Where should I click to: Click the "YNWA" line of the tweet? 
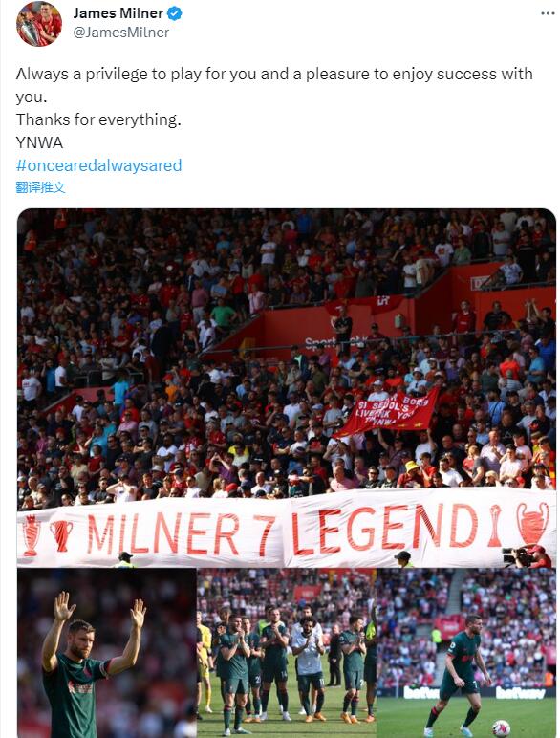click(x=39, y=142)
